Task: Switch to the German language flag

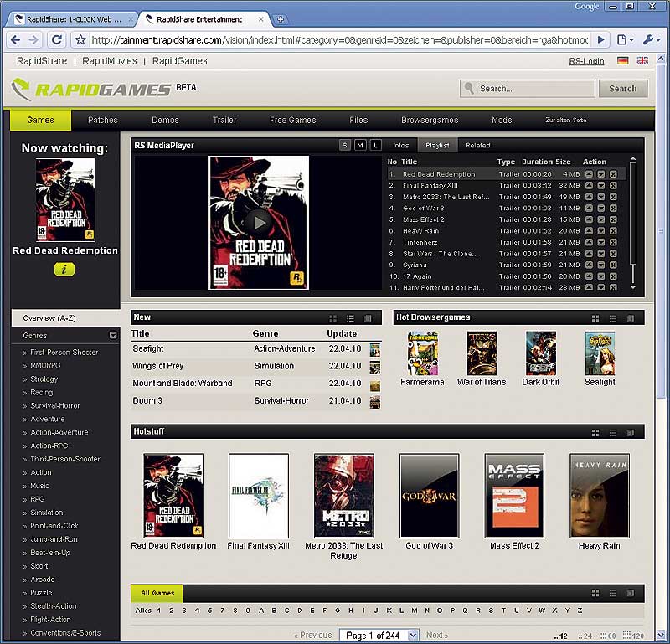Action: pos(622,60)
